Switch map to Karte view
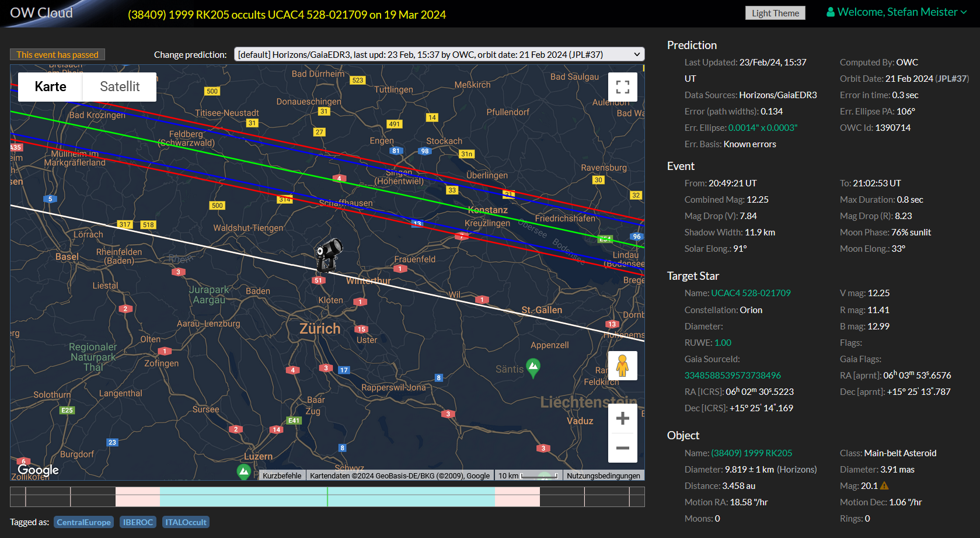This screenshot has width=980, height=538. [x=50, y=86]
